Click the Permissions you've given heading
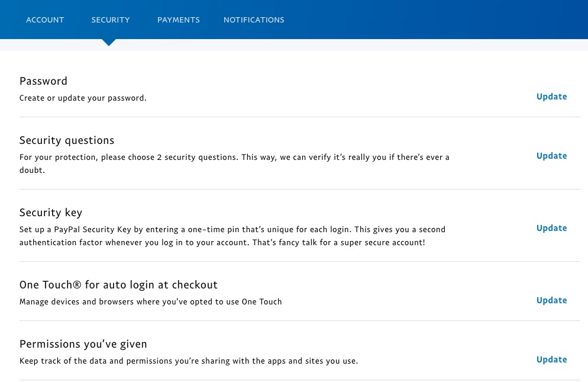Screen dimensions: 588x382 coord(83,344)
